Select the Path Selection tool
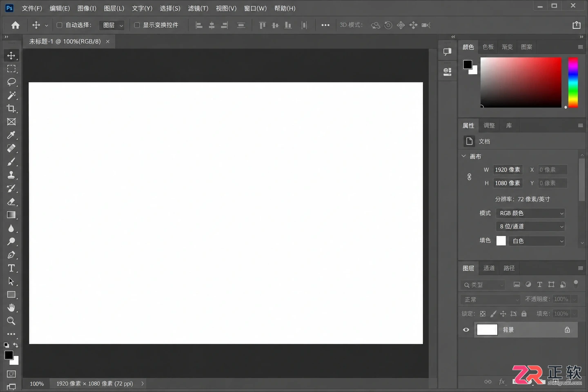Screen dimensions: 588x392 11,281
